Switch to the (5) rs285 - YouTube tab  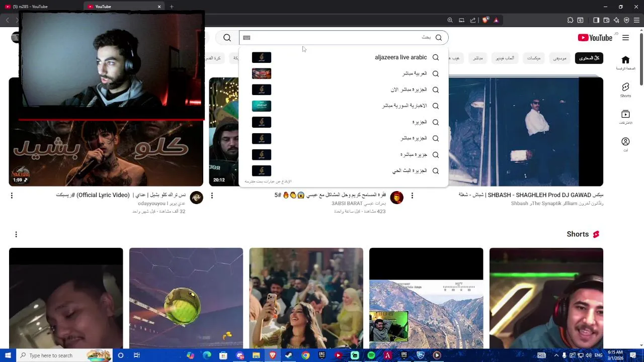(x=42, y=7)
